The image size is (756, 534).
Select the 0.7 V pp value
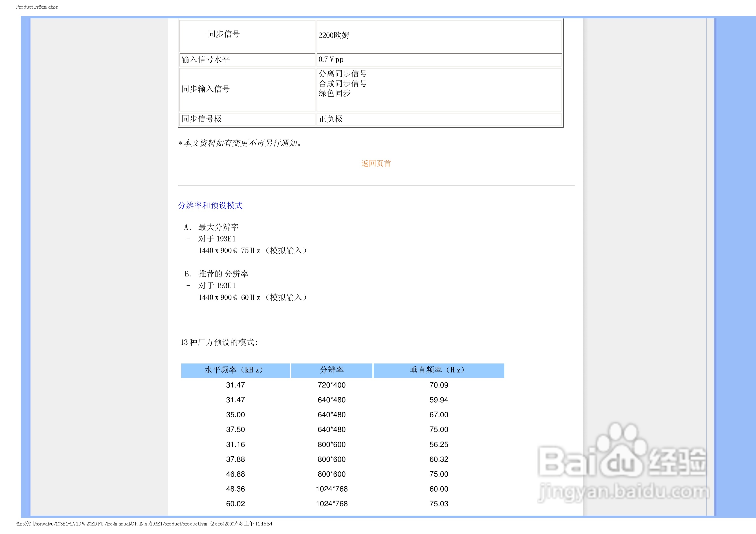(x=331, y=60)
